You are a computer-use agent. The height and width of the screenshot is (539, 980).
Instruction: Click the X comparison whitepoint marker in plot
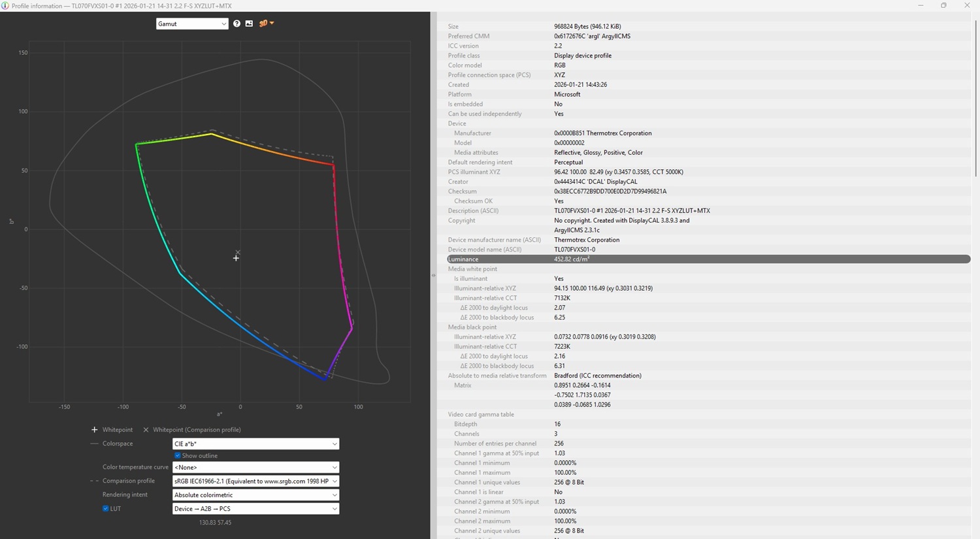point(238,252)
